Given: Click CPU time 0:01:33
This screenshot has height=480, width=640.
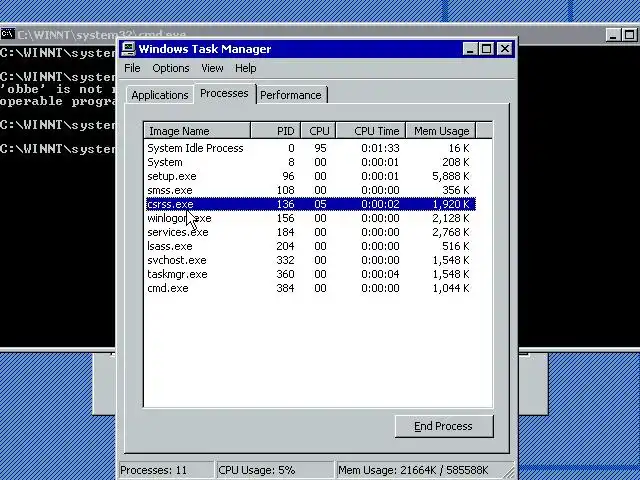Looking at the screenshot, I should point(380,148).
